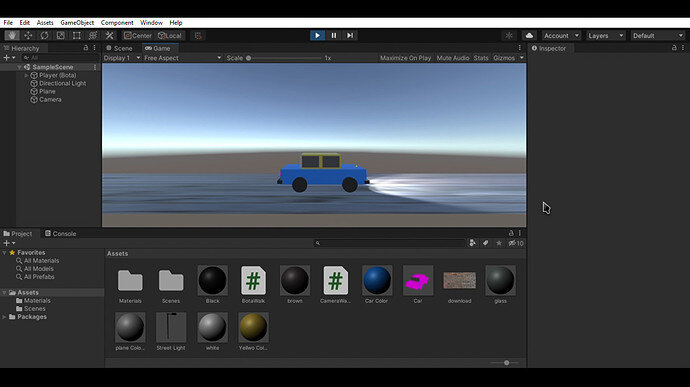Toggle Maximize On Play
This screenshot has height=387, width=690.
pos(405,58)
